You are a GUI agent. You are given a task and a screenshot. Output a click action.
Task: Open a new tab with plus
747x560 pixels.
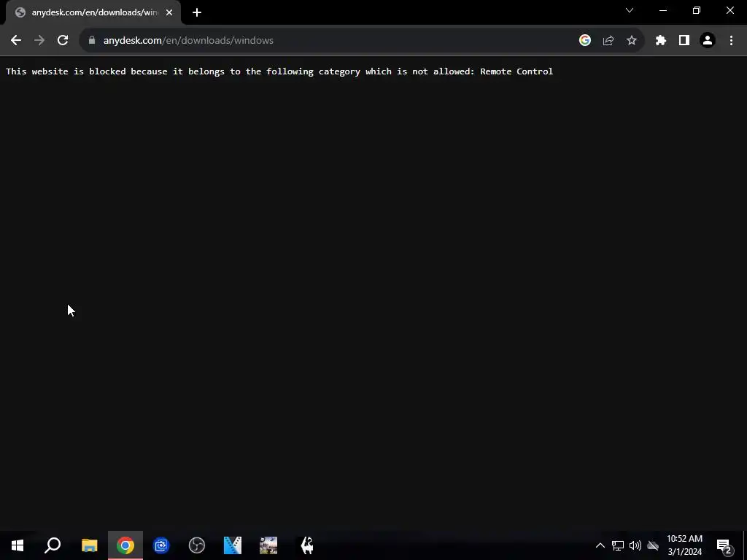point(197,12)
